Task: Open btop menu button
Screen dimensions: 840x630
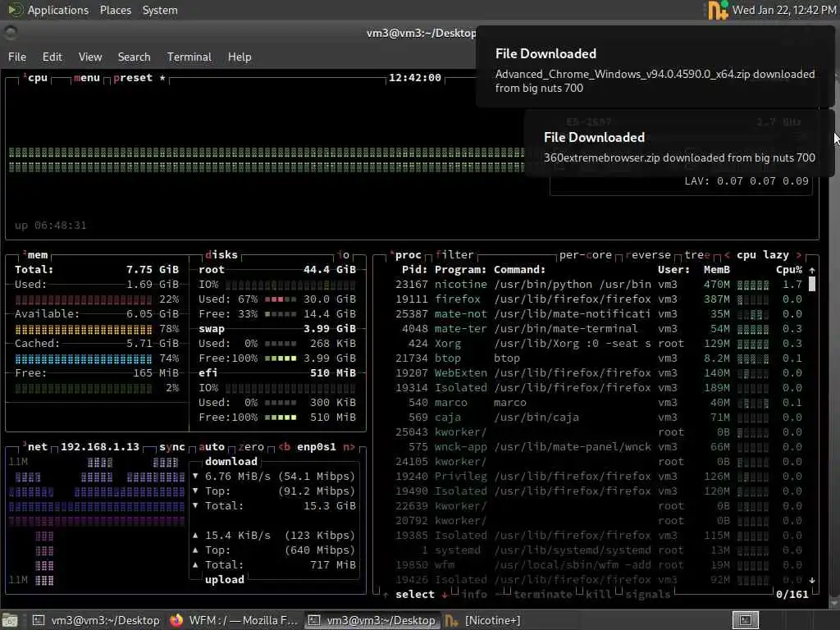Action: pyautogui.click(x=87, y=78)
